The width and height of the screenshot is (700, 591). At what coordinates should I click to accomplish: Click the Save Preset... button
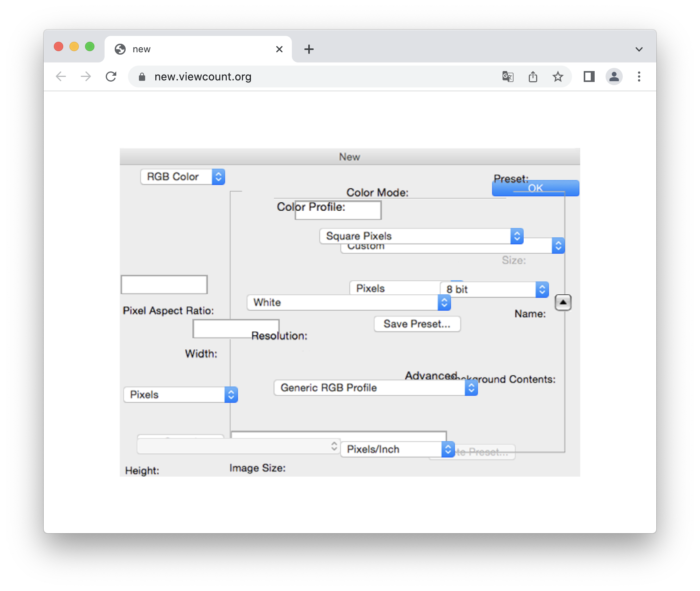(x=417, y=324)
